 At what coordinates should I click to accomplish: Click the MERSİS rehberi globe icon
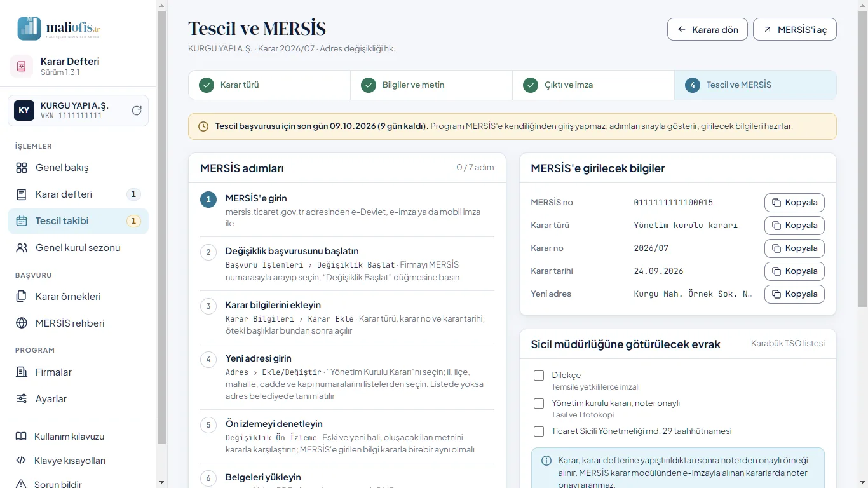[x=22, y=323]
